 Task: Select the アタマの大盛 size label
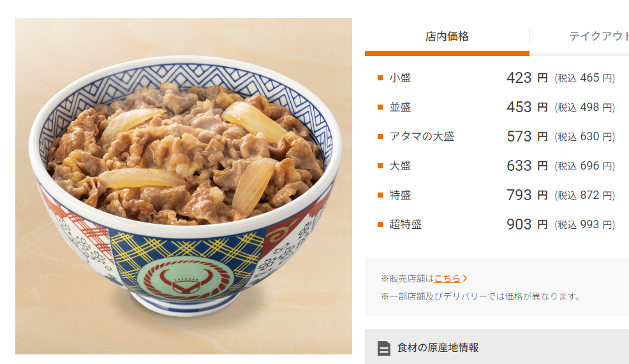pos(422,136)
